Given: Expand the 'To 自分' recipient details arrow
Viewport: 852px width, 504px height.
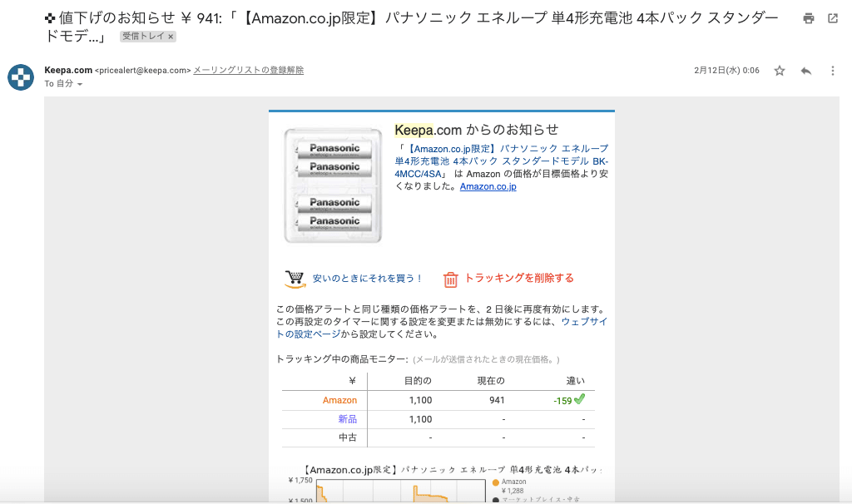Looking at the screenshot, I should 80,85.
